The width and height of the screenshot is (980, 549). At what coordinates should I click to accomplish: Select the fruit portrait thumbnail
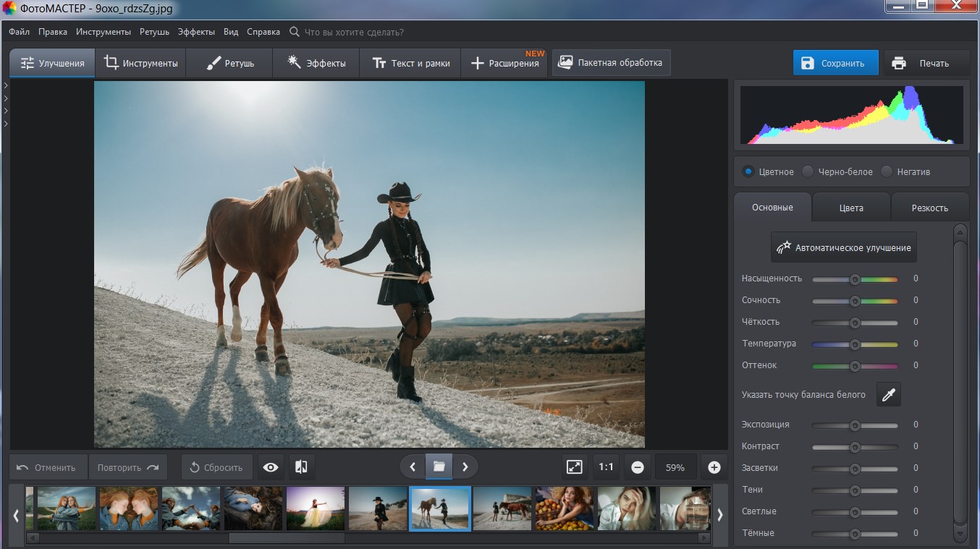pos(564,508)
